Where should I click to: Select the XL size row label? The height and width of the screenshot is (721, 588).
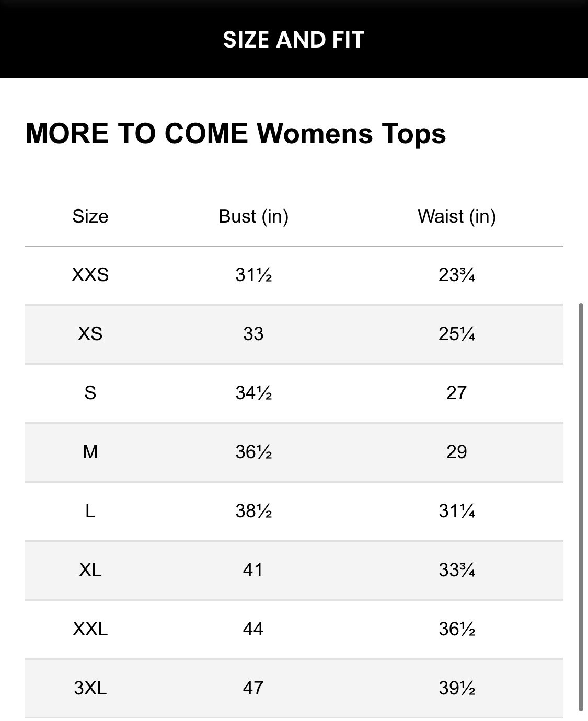click(x=90, y=569)
